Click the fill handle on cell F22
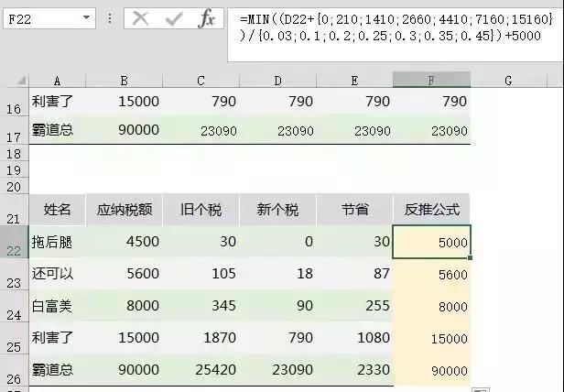The width and height of the screenshot is (564, 392). point(470,257)
